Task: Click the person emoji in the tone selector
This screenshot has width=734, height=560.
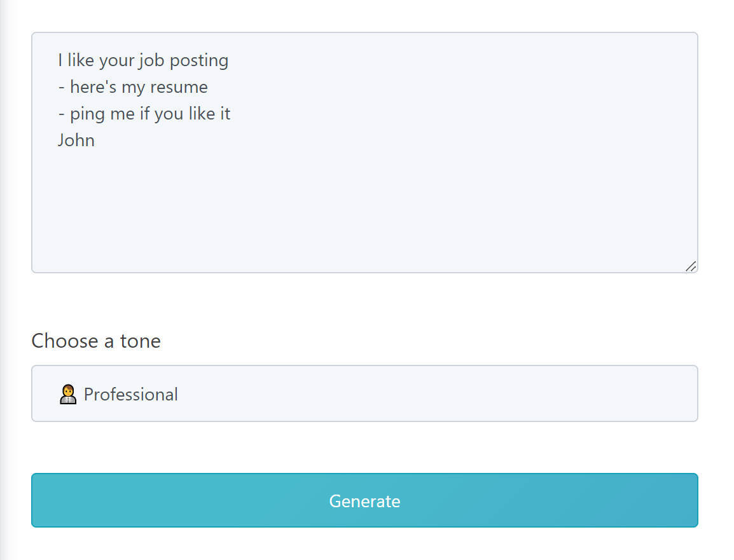Action: tap(68, 393)
